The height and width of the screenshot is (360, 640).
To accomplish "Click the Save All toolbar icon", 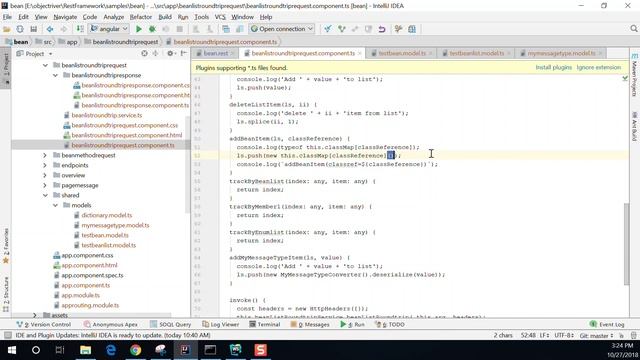I will [x=33, y=29].
